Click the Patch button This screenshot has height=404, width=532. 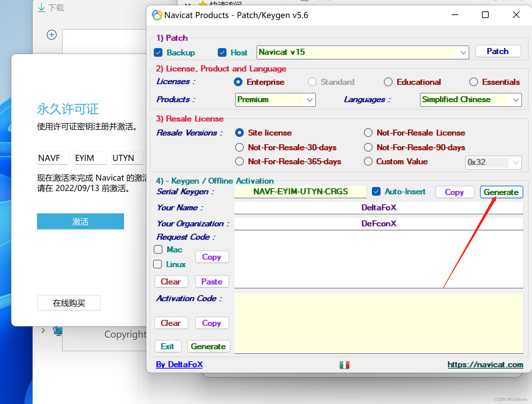tap(498, 51)
